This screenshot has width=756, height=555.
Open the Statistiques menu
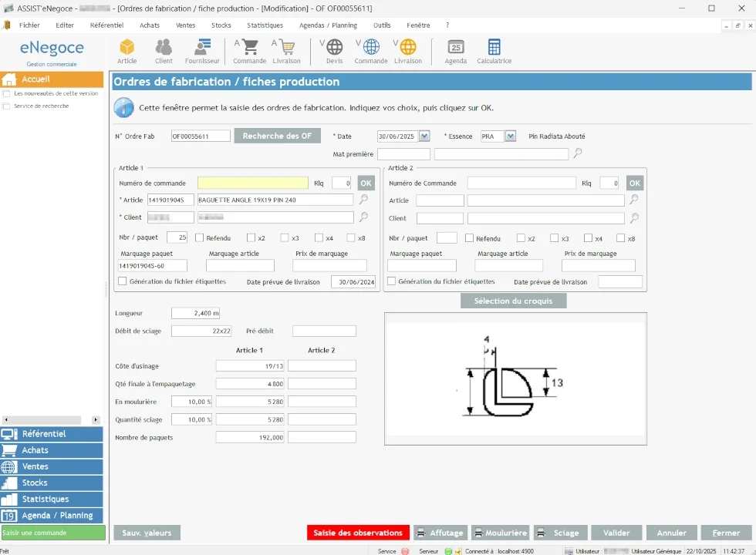265,25
